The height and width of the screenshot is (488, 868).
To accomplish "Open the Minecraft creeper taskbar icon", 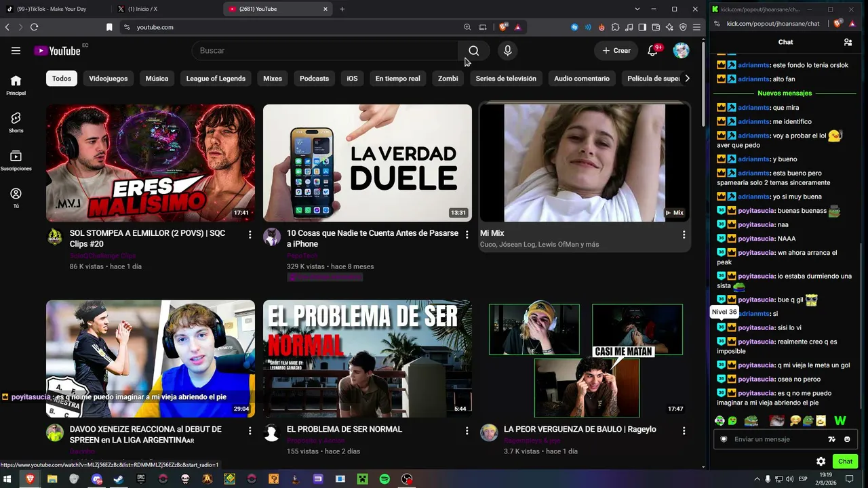I will [x=362, y=479].
